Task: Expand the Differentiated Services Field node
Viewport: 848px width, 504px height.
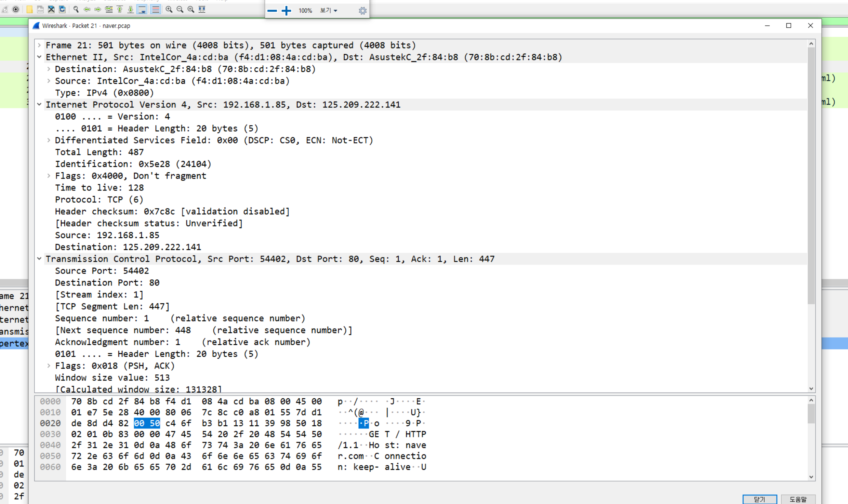Action: (49, 140)
